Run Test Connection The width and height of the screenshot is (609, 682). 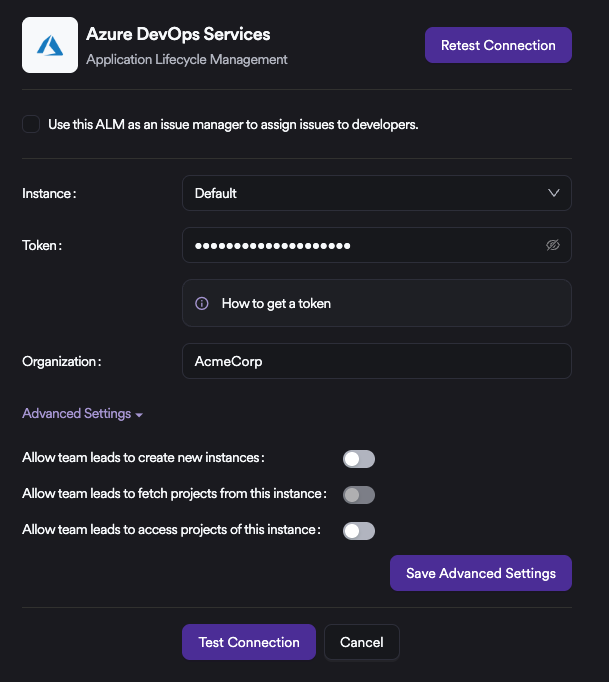(x=249, y=642)
